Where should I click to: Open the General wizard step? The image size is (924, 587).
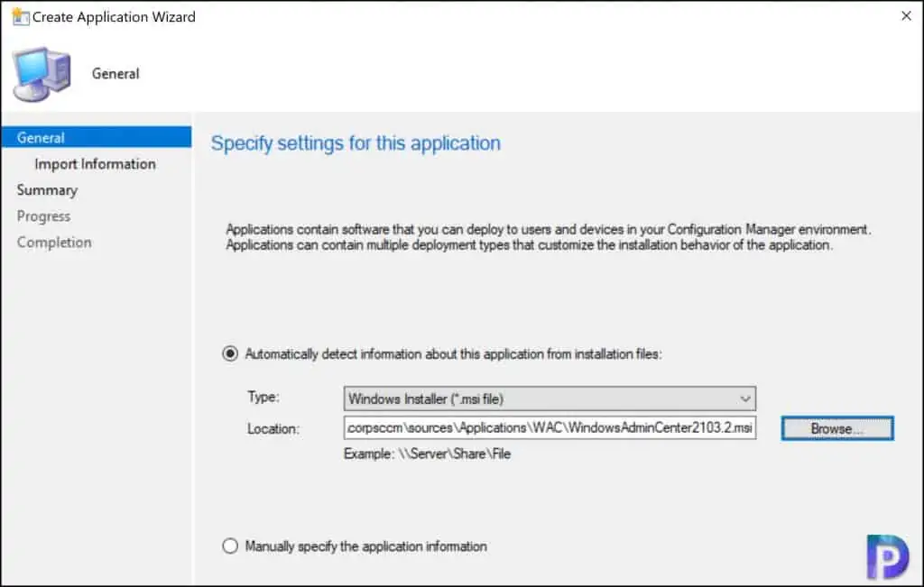click(x=97, y=137)
